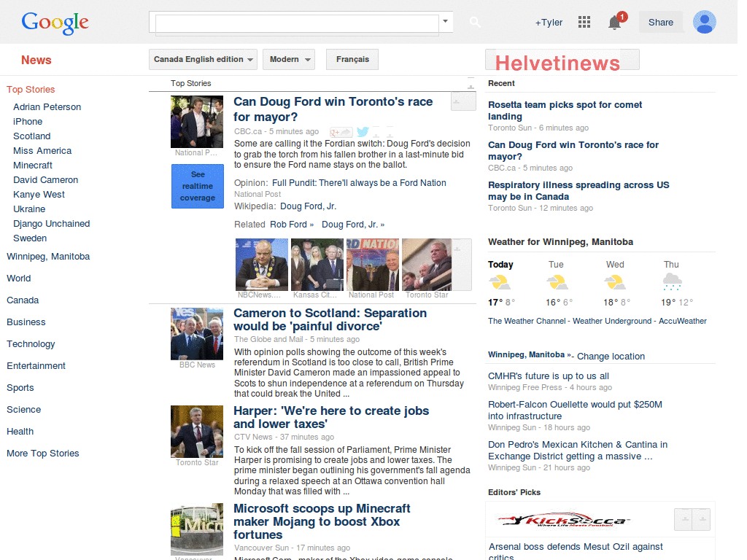This screenshot has height=560, width=747.
Task: Click into the Google search input field
Action: click(298, 23)
